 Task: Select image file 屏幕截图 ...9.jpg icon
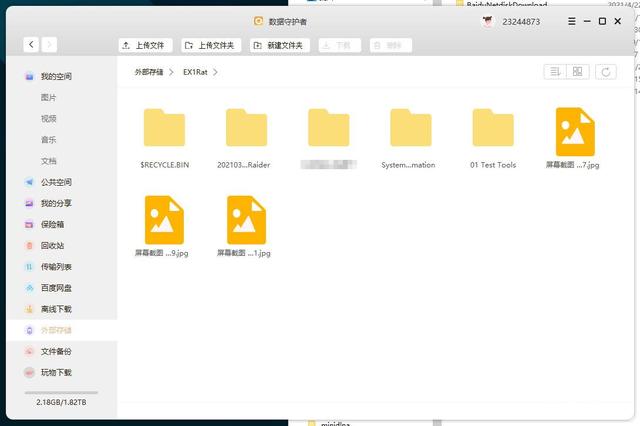[164, 220]
